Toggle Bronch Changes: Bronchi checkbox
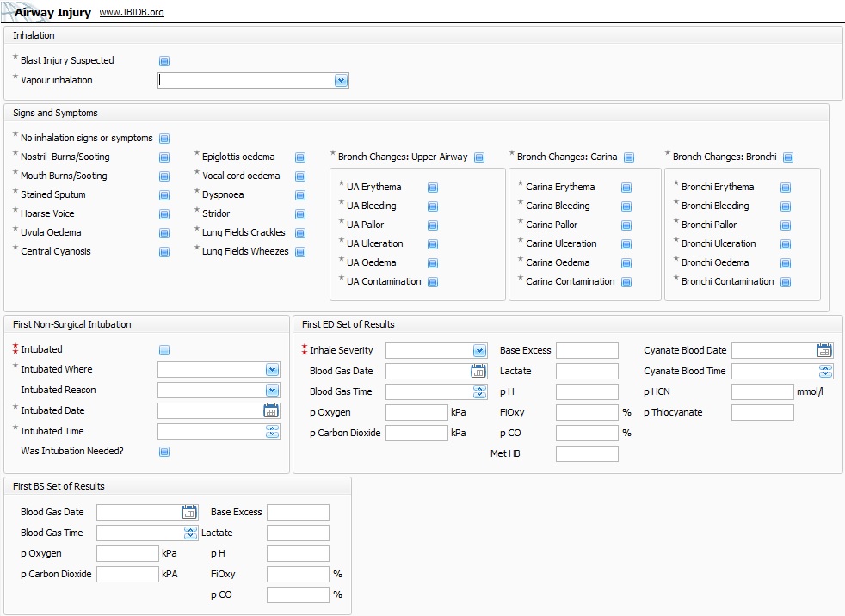Screen dimensions: 845x616 788,157
